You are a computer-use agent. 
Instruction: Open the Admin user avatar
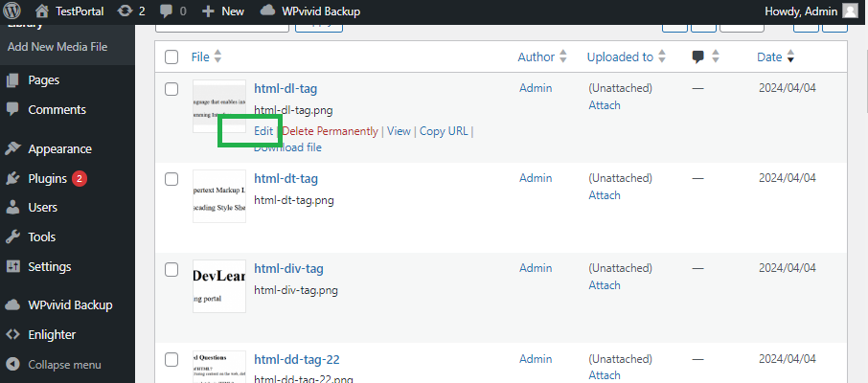point(850,11)
